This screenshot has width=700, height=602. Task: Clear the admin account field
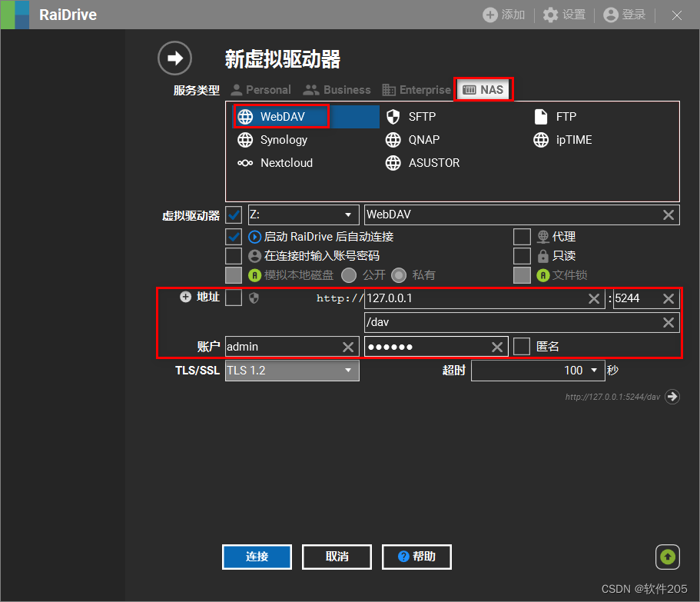(x=348, y=347)
